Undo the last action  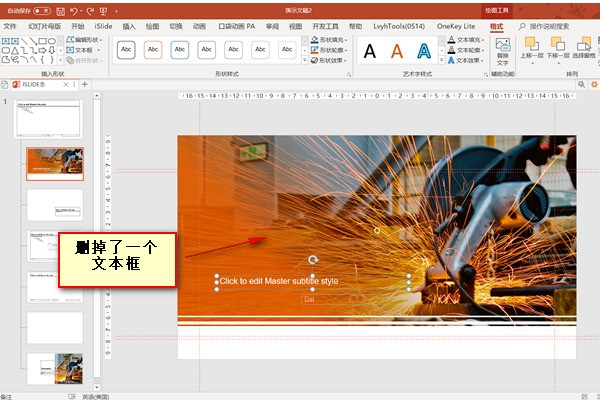coord(73,9)
